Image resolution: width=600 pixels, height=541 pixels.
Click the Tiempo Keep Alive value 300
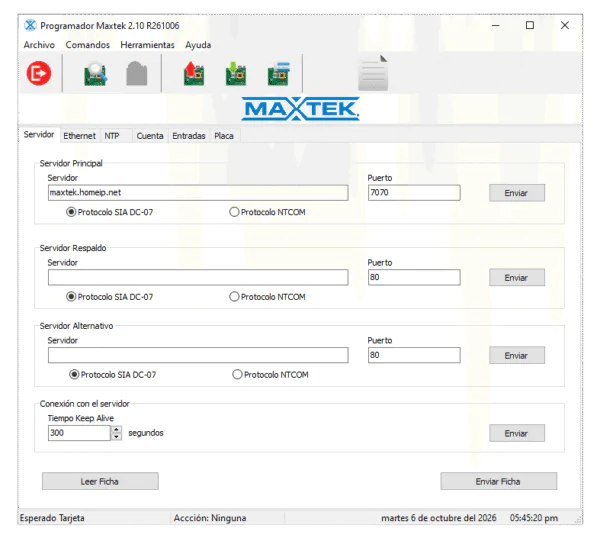point(79,433)
